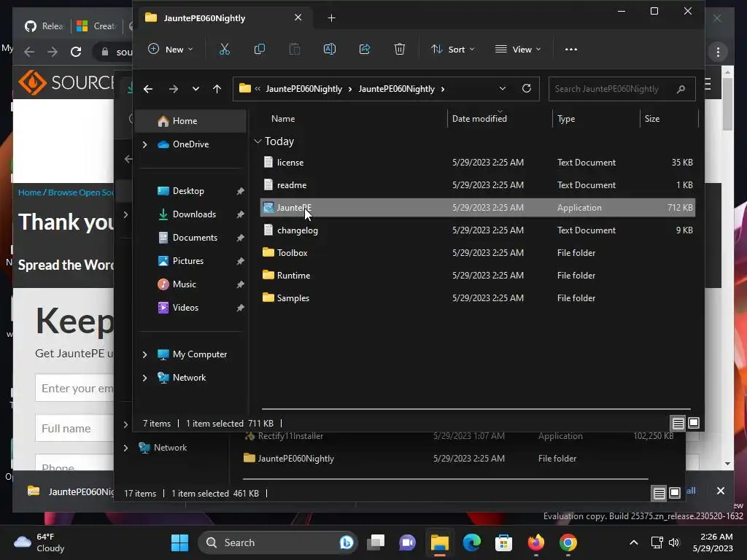
Task: Open Firefox from the taskbar
Action: (536, 542)
